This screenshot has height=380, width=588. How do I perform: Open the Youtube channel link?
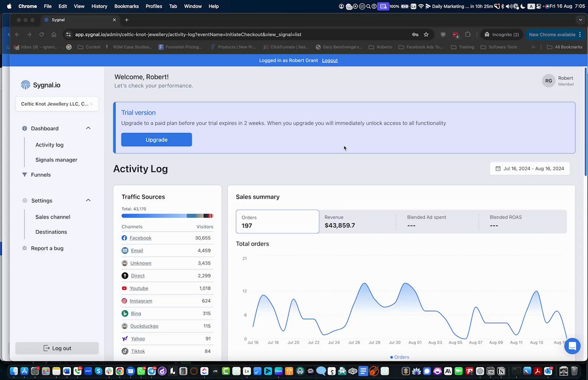pyautogui.click(x=139, y=288)
